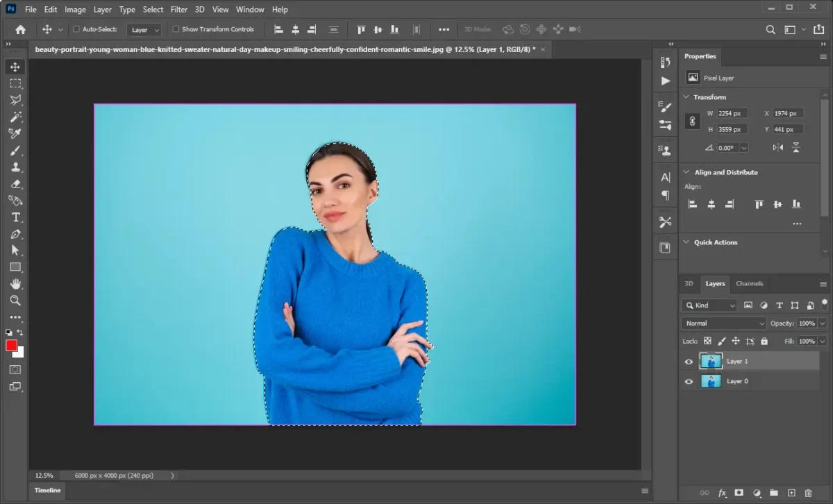Switch to the Channels tab
The image size is (833, 504).
point(750,283)
